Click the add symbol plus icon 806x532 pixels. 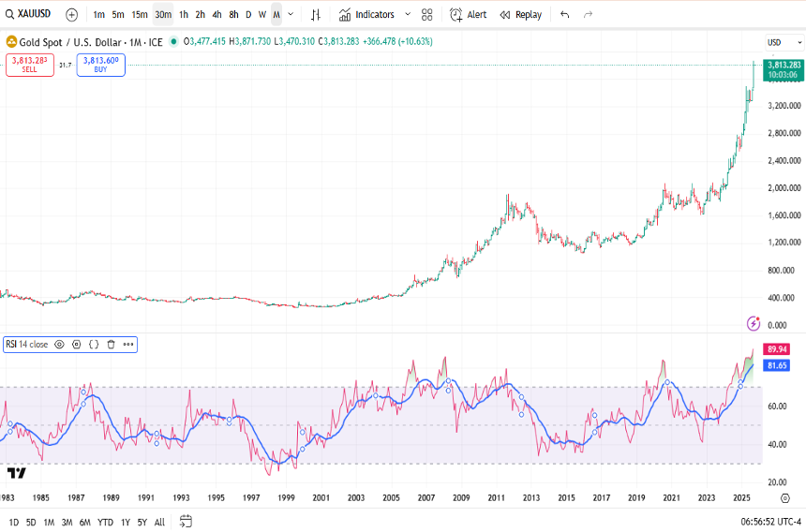pyautogui.click(x=71, y=15)
